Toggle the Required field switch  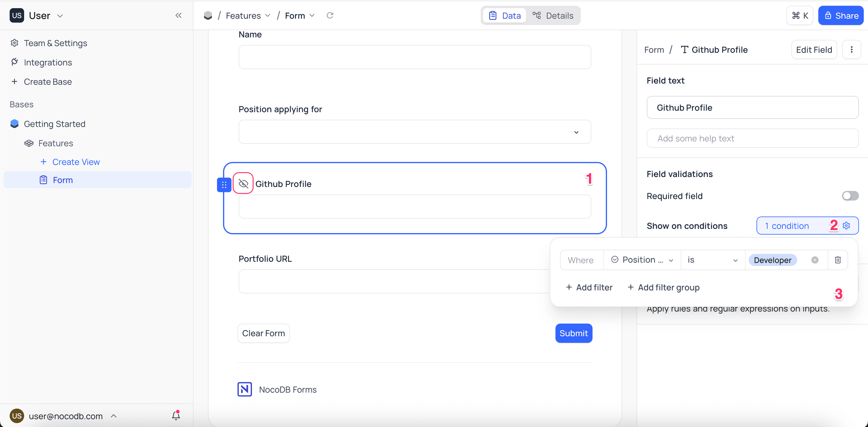click(x=850, y=196)
